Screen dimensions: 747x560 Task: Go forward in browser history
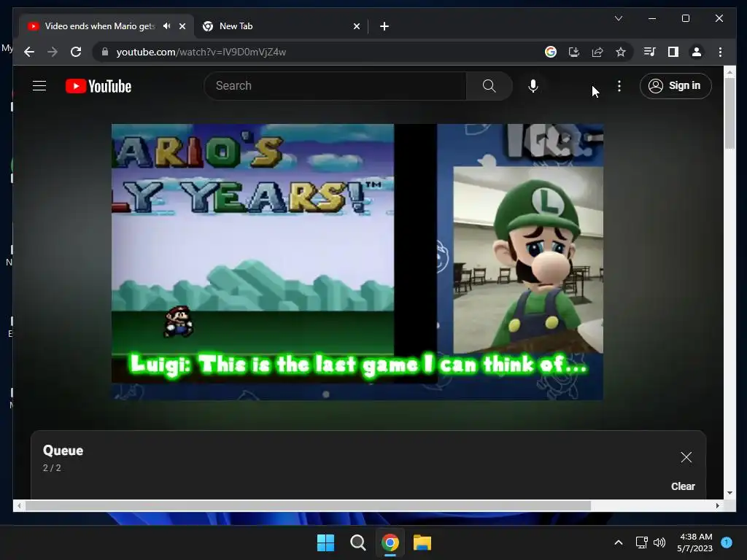click(x=53, y=52)
